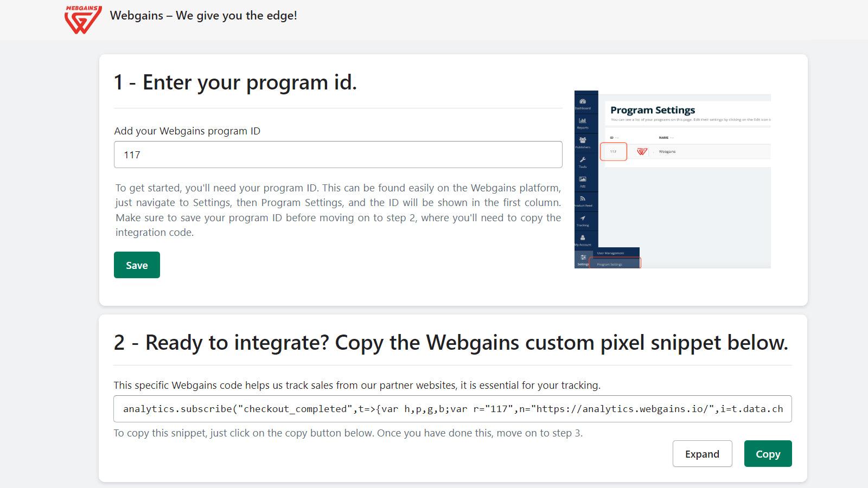Expand the pixel snippet code

pos(702,453)
